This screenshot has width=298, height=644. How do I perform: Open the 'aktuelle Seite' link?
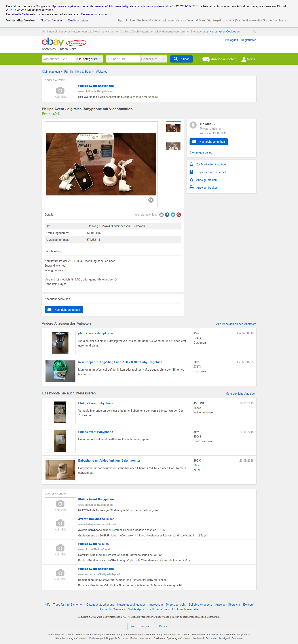(20, 14)
